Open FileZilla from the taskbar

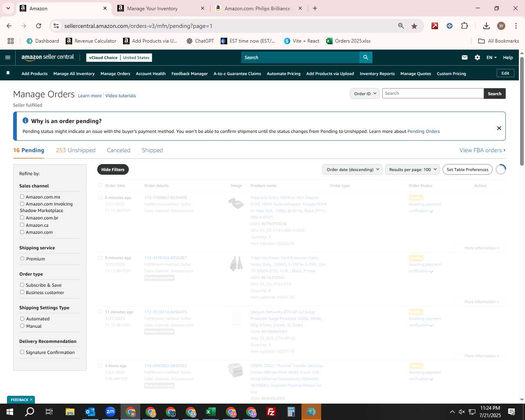(271, 412)
